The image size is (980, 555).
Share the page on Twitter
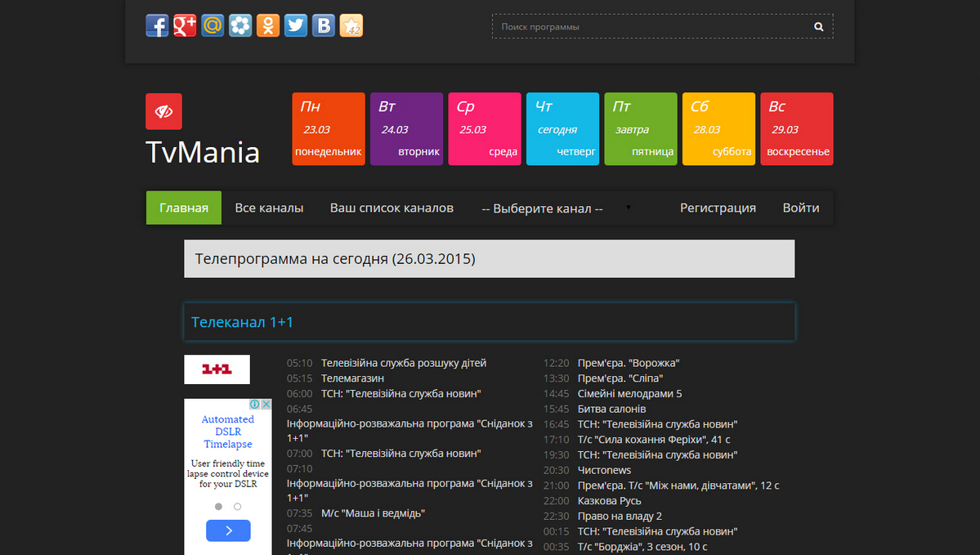point(296,25)
